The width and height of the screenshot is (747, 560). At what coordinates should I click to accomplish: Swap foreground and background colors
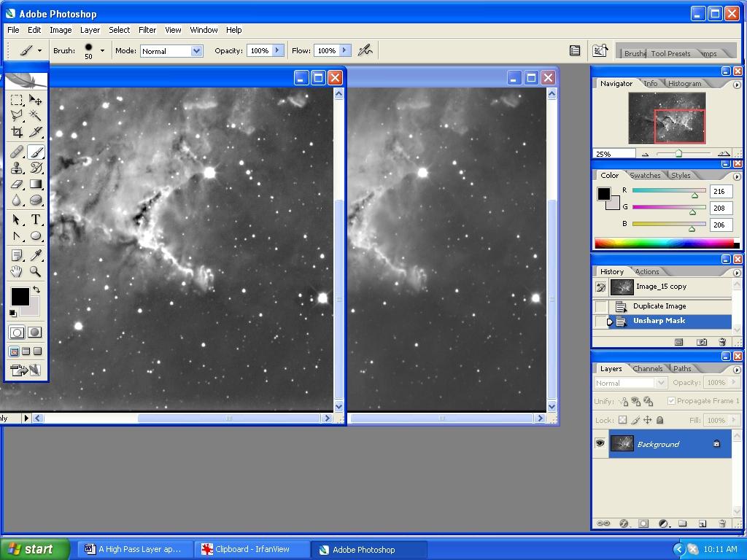(36, 289)
